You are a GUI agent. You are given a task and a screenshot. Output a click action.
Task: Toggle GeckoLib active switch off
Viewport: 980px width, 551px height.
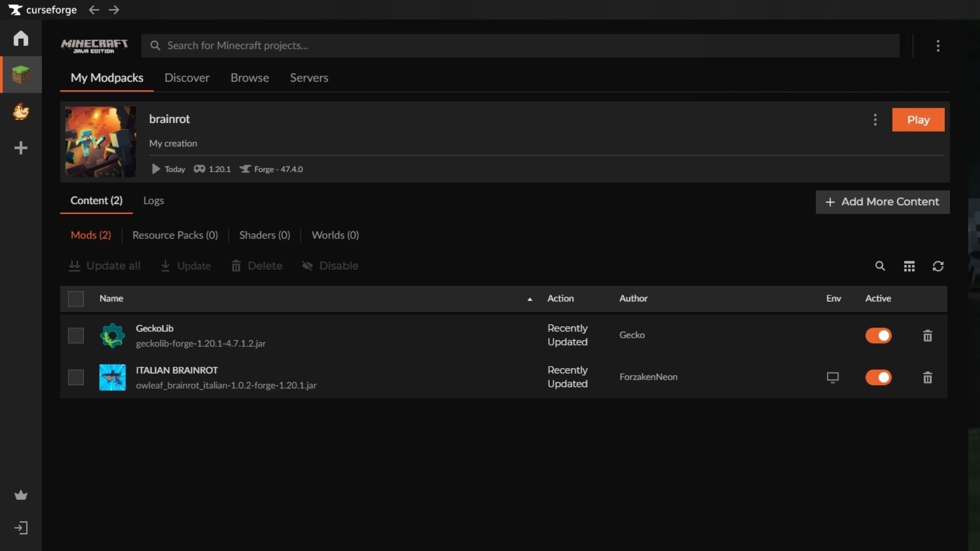[878, 336]
